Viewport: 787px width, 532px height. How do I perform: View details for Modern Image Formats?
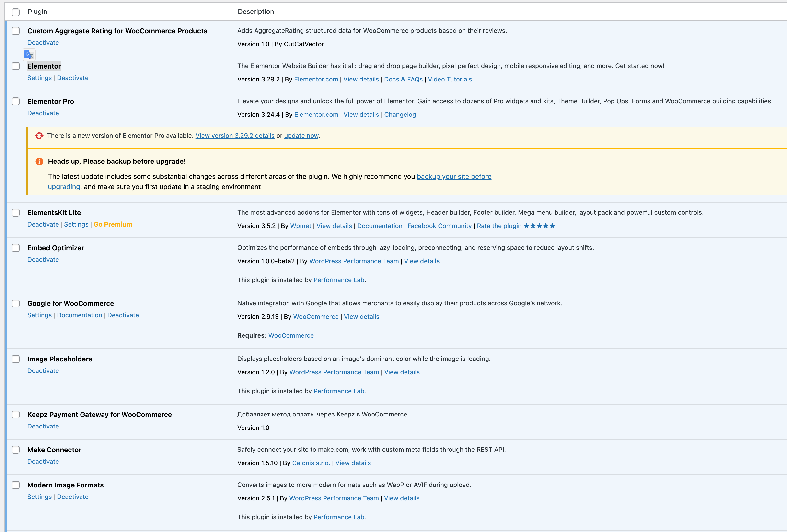(402, 498)
